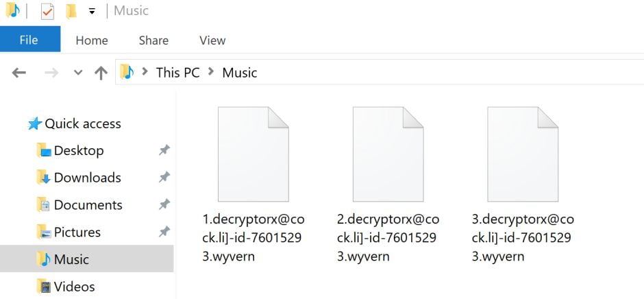Expand the chevron before This PC in address bar

[x=145, y=72]
